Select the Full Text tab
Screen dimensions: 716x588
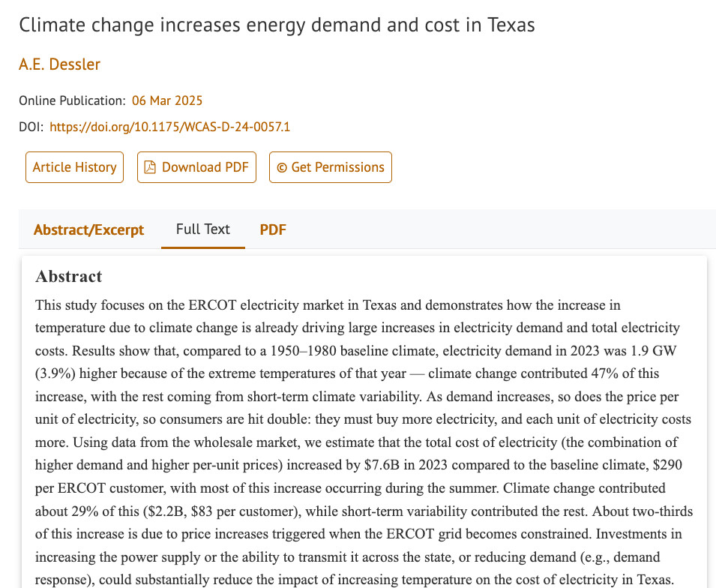point(202,229)
